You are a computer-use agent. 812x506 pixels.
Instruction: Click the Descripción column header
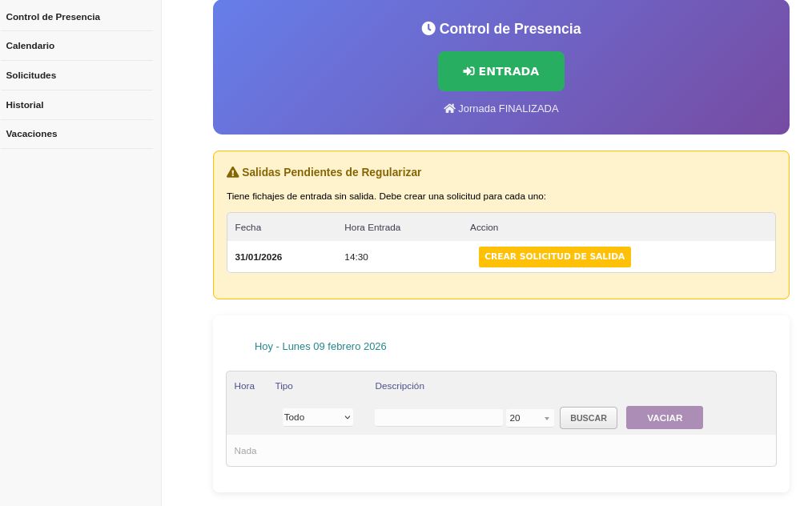pos(400,386)
